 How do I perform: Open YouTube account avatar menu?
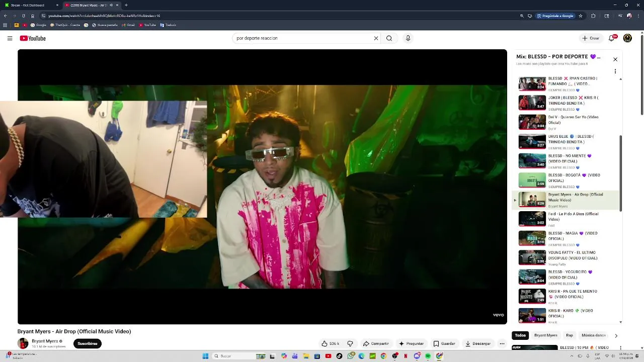pos(627,38)
